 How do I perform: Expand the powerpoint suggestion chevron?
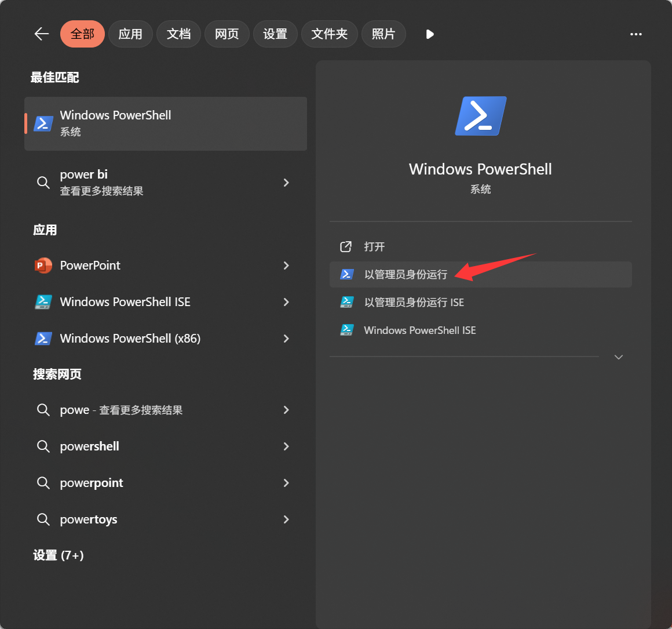pos(286,483)
